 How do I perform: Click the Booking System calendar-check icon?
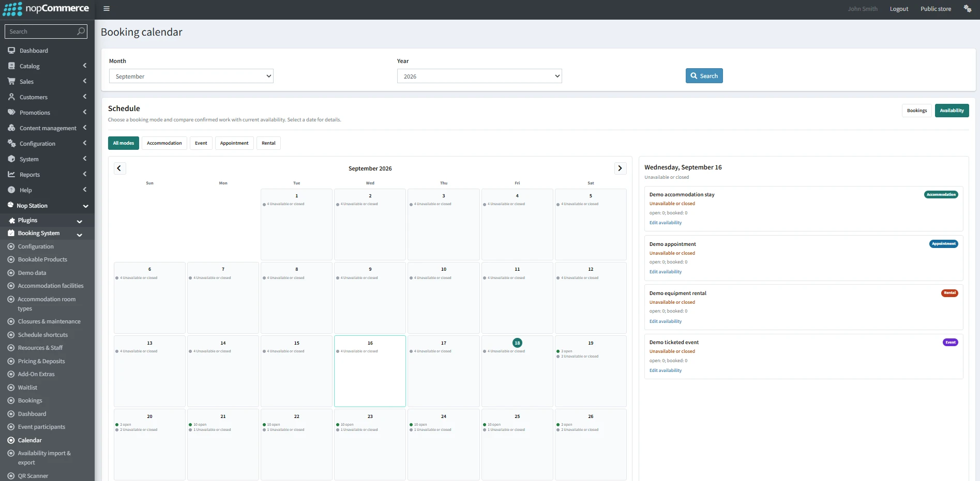click(11, 233)
